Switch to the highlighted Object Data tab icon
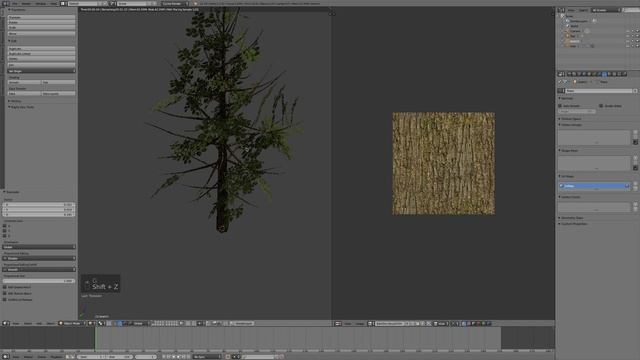The height and width of the screenshot is (360, 640). click(x=604, y=74)
